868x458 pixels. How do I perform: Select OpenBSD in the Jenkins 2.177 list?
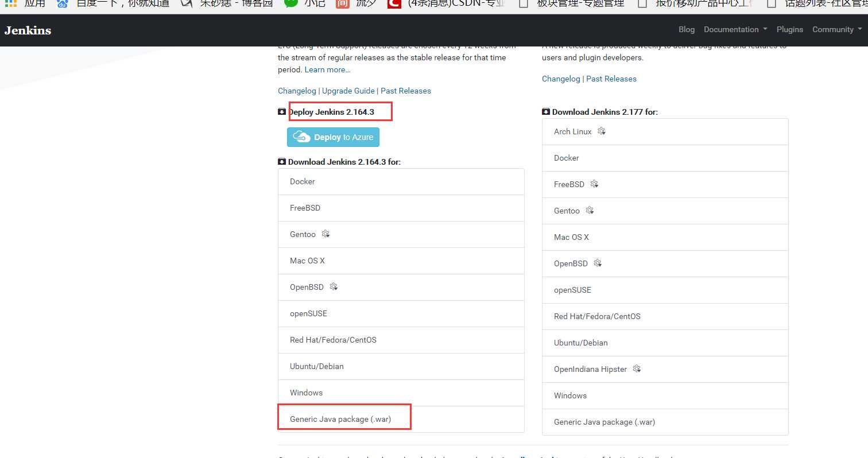click(665, 263)
